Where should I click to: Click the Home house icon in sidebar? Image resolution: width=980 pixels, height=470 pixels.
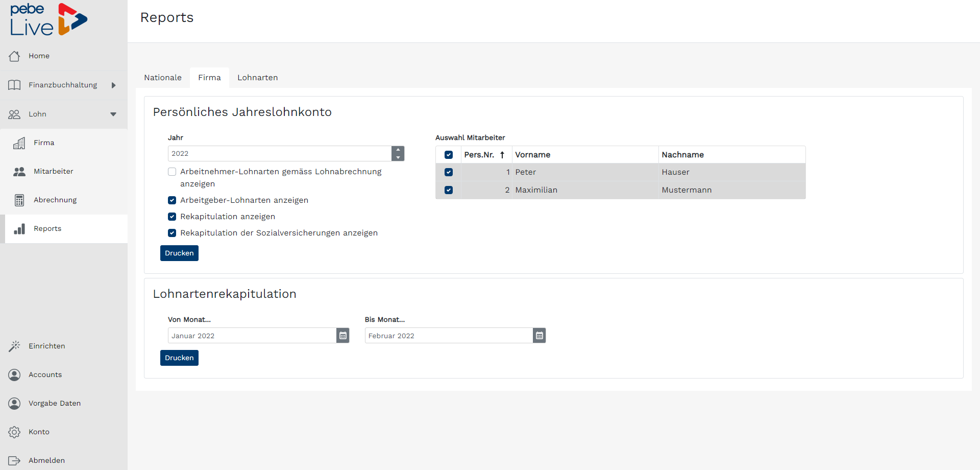coord(14,56)
